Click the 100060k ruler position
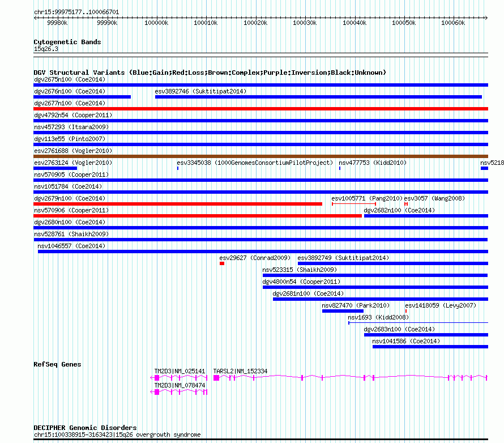The width and height of the screenshot is (504, 443). click(453, 23)
